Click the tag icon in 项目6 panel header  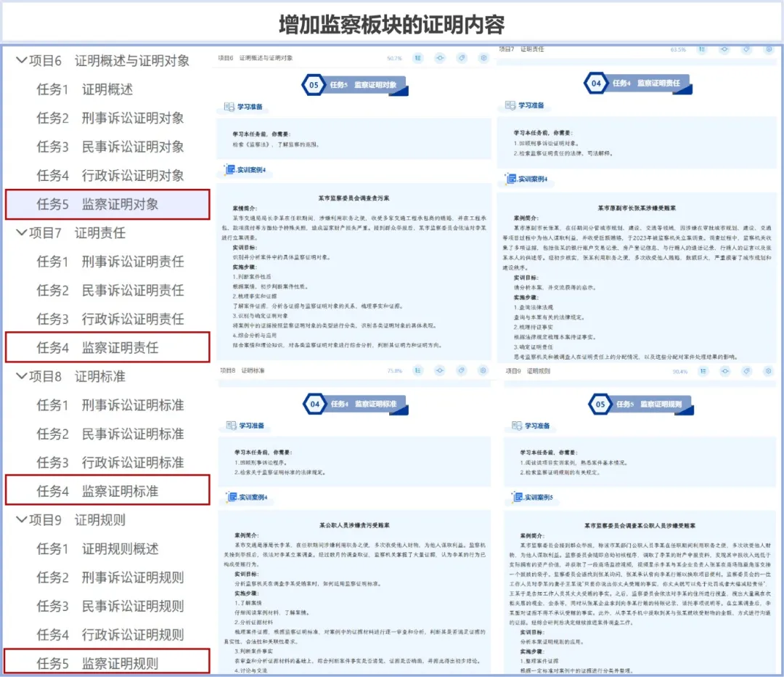click(462, 58)
